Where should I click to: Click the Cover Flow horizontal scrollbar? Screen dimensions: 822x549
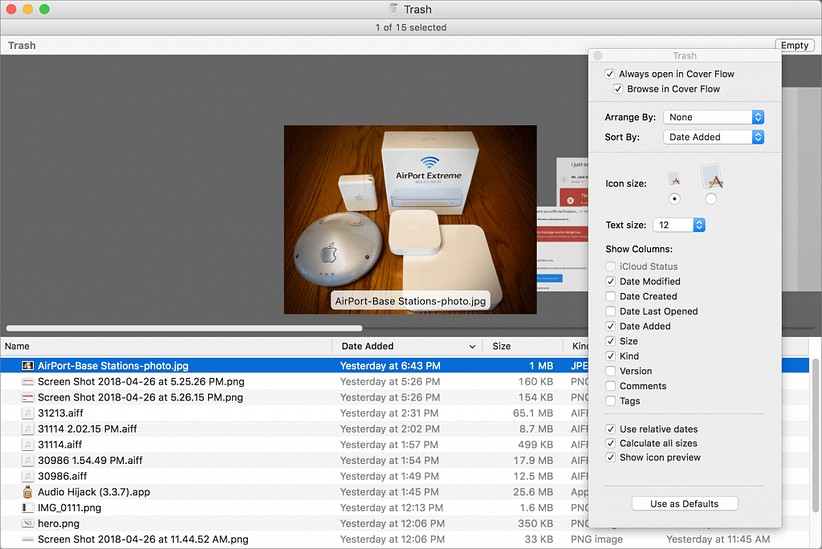(x=184, y=328)
